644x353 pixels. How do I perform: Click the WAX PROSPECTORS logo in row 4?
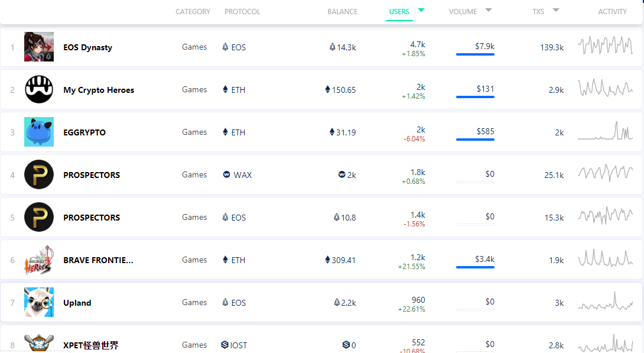39,174
